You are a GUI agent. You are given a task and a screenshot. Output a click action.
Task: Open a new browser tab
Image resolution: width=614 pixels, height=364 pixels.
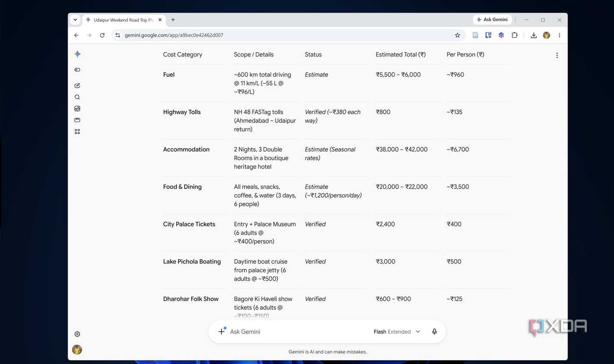click(173, 20)
